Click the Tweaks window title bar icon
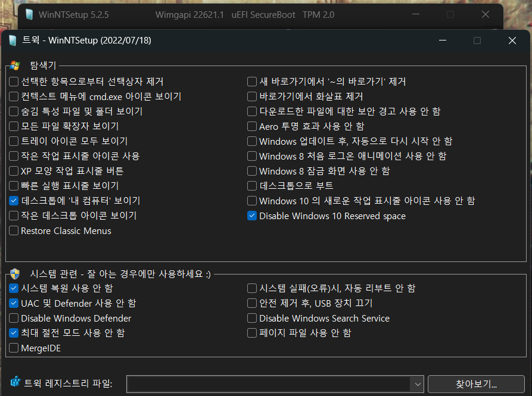The width and height of the screenshot is (532, 396). [13, 40]
